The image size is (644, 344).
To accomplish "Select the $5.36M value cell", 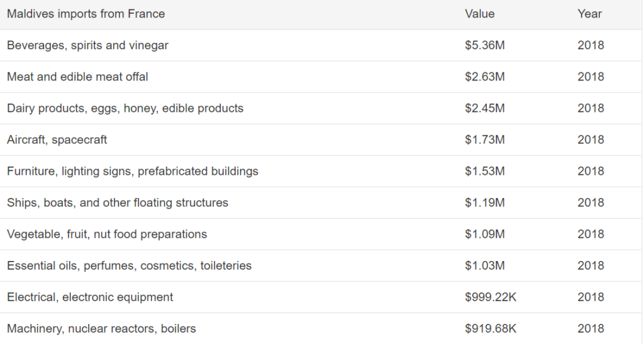I will [485, 45].
